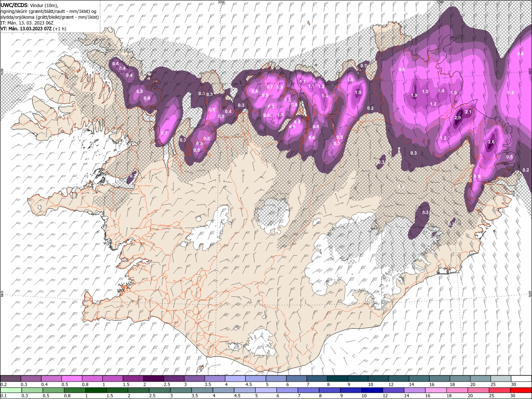532x399 pixels.
Task: Click the '(+1 h)' forecast offset text
Action: coord(60,29)
